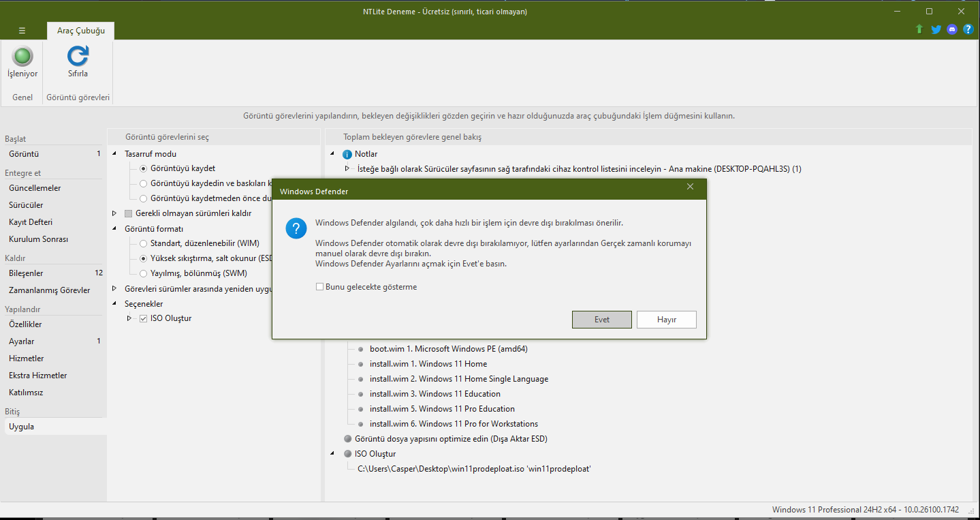Open Kurulum Sonrası page
Viewport: 980px width, 520px height.
[54, 239]
